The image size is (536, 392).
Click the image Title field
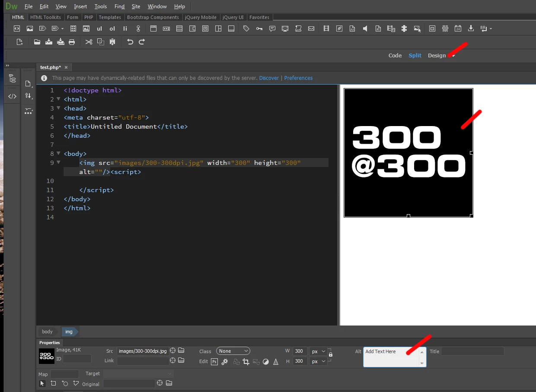[x=472, y=351]
